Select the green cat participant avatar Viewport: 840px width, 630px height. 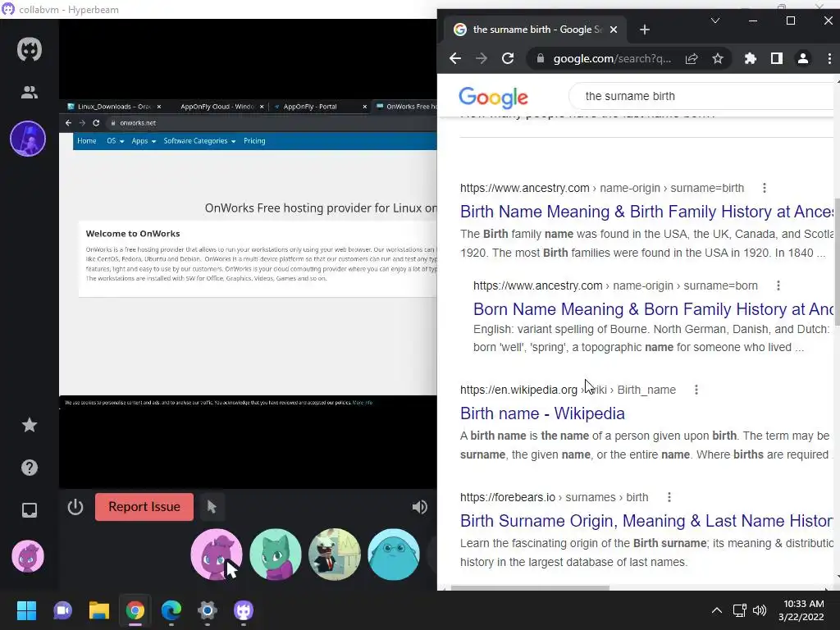click(x=276, y=555)
